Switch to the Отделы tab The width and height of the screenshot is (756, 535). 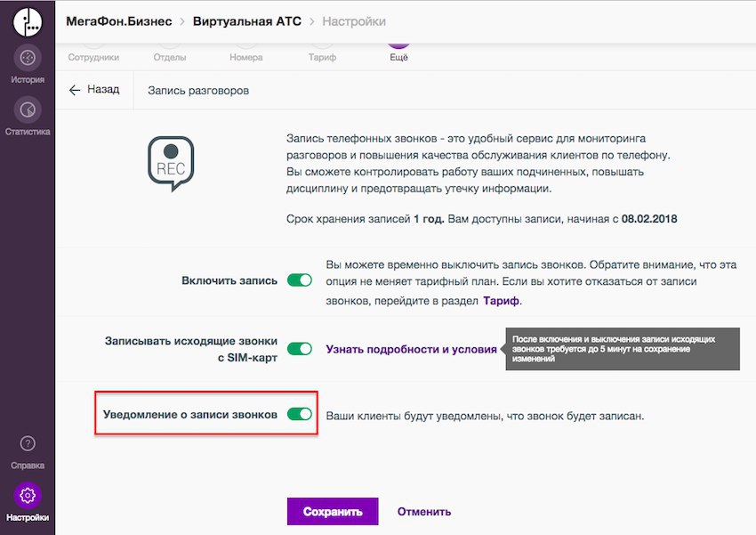(x=170, y=57)
